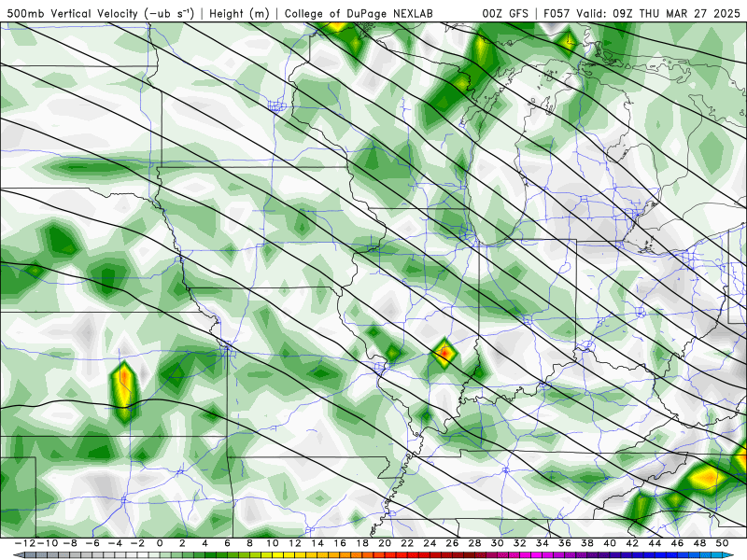Click the '28' value on the color scale
Image resolution: width=747 pixels, height=560 pixels.
pyautogui.click(x=474, y=543)
